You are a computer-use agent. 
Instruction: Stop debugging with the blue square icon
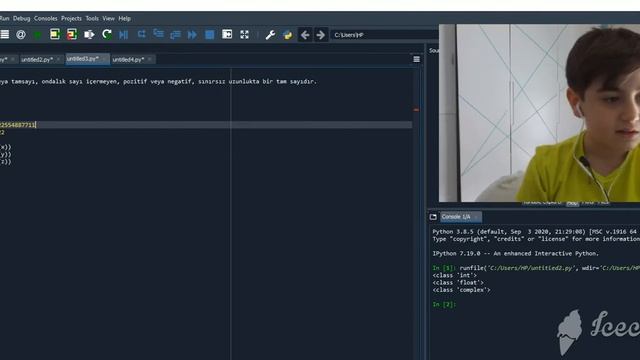209,35
